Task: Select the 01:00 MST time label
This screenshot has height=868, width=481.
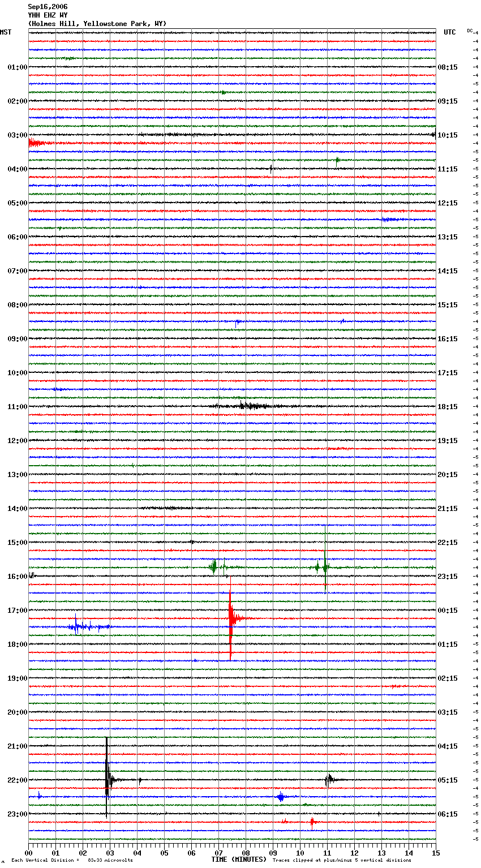Action: [18, 67]
